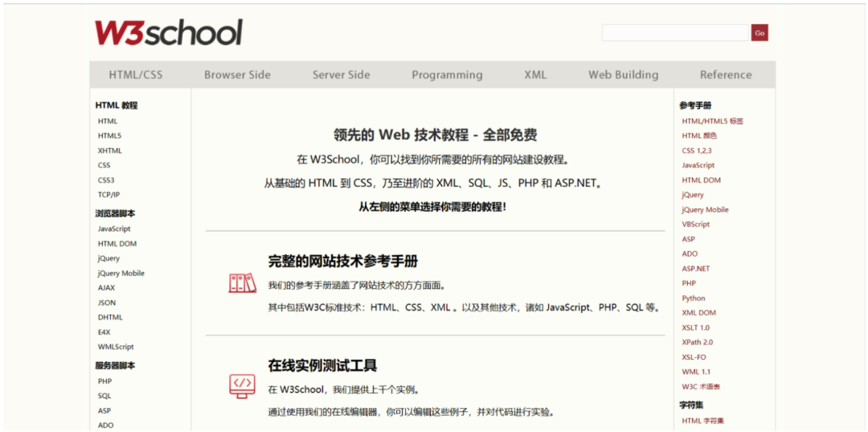This screenshot has width=868, height=432.
Task: Click the 领先的 Web 技术教程 headline
Action: [435, 134]
